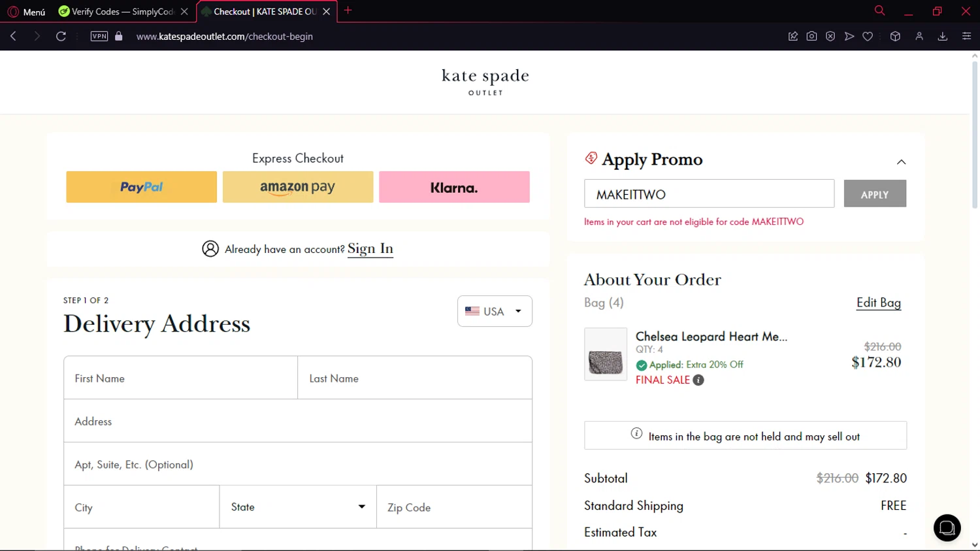Open the live chat bubble
980x551 pixels.
pos(947,527)
